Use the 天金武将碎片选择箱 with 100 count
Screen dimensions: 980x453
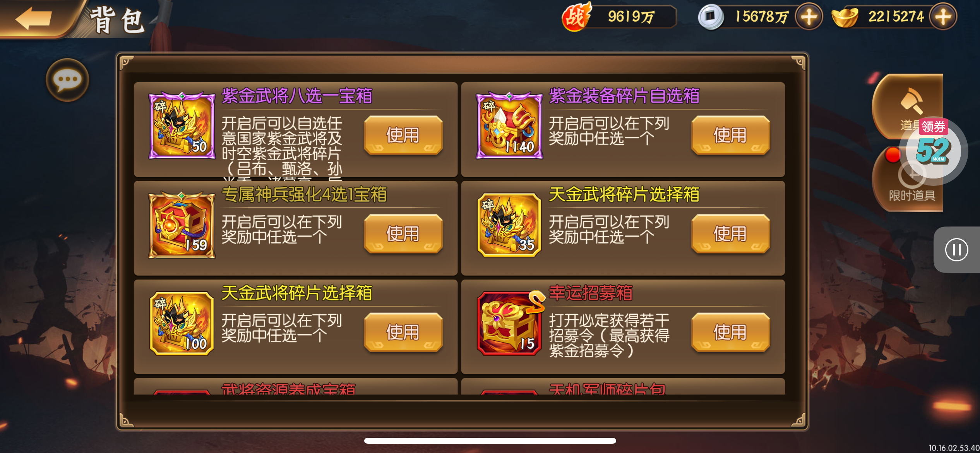point(403,333)
